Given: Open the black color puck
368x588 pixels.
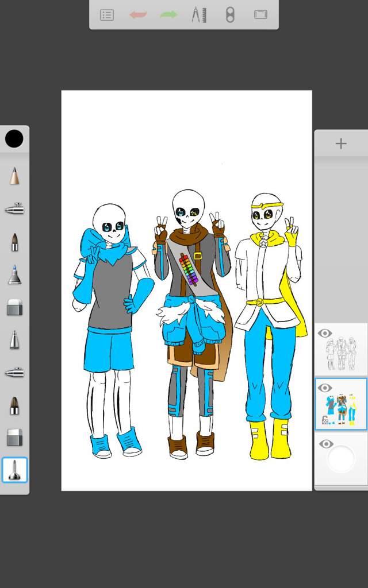Looking at the screenshot, I should [14, 139].
